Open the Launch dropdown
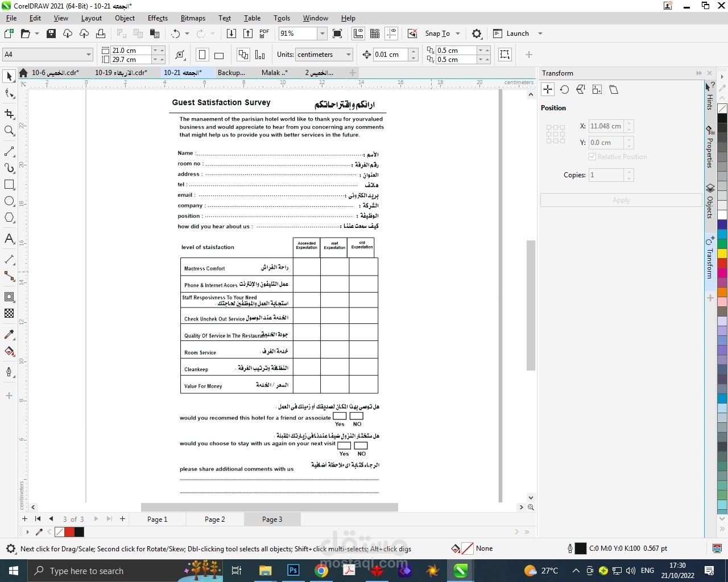This screenshot has width=728, height=582. coord(540,34)
